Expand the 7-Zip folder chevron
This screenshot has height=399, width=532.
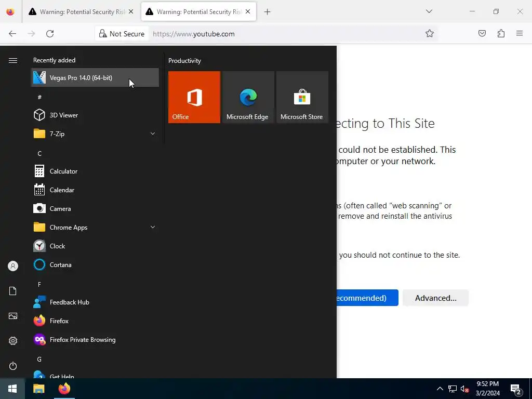tap(153, 134)
